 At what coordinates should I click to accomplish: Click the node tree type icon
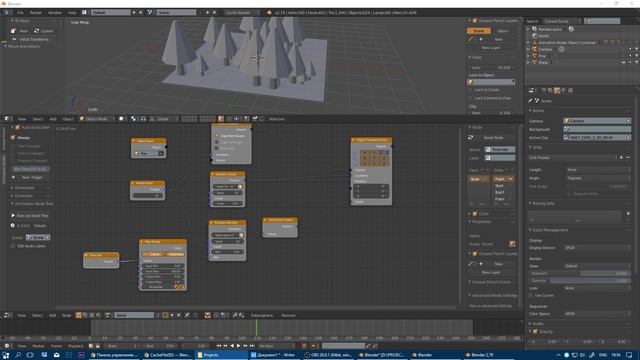[78, 315]
